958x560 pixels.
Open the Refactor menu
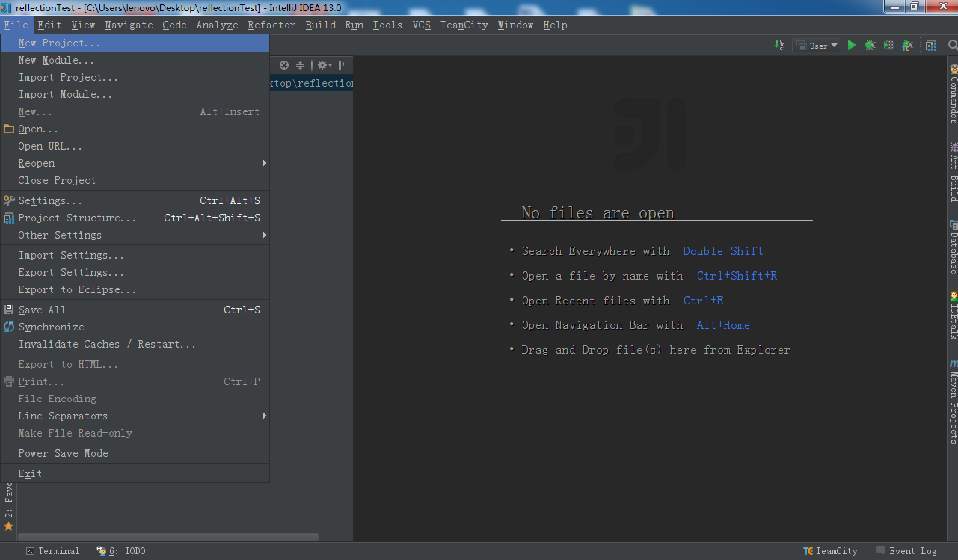pyautogui.click(x=271, y=25)
